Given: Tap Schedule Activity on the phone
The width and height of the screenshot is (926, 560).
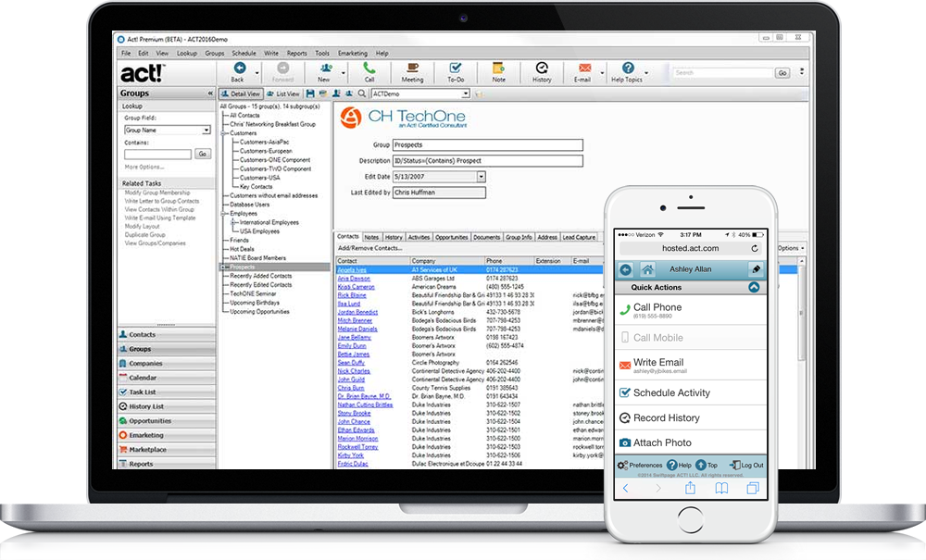Looking at the screenshot, I should tap(691, 393).
